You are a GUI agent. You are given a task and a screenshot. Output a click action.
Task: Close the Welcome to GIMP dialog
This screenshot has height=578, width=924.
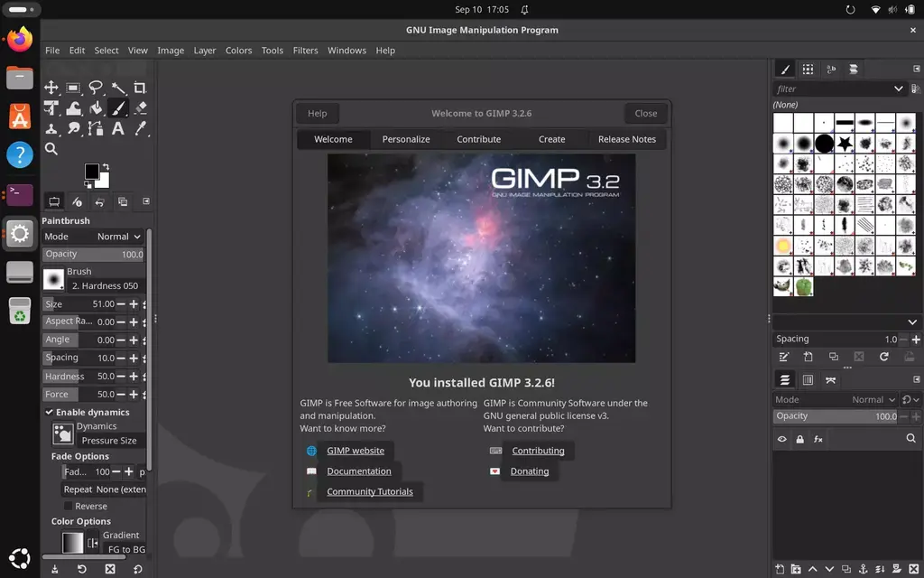point(646,113)
